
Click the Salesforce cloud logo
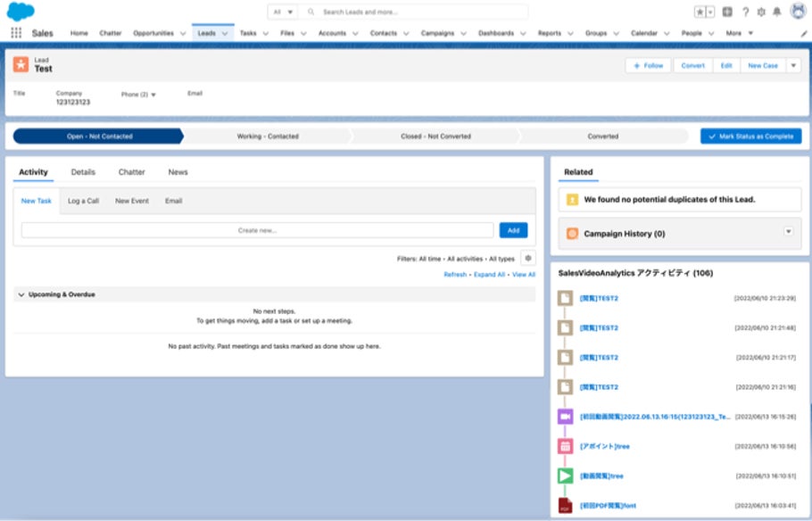[21, 12]
